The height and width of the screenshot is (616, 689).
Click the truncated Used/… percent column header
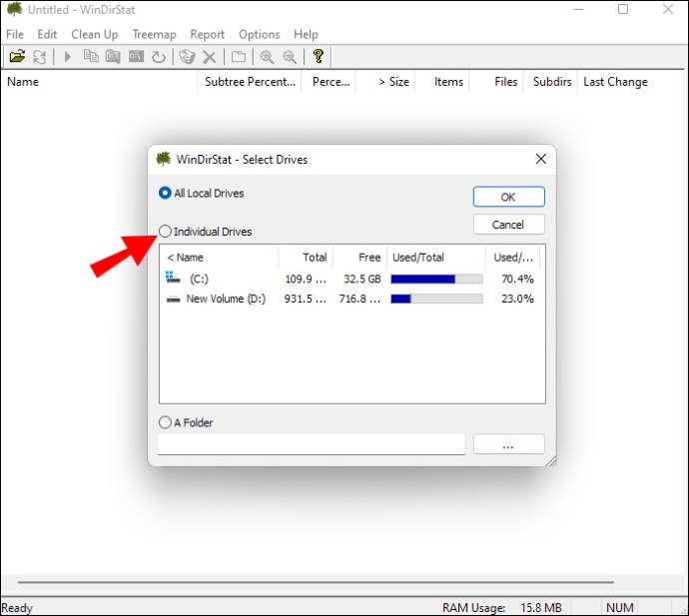(513, 258)
